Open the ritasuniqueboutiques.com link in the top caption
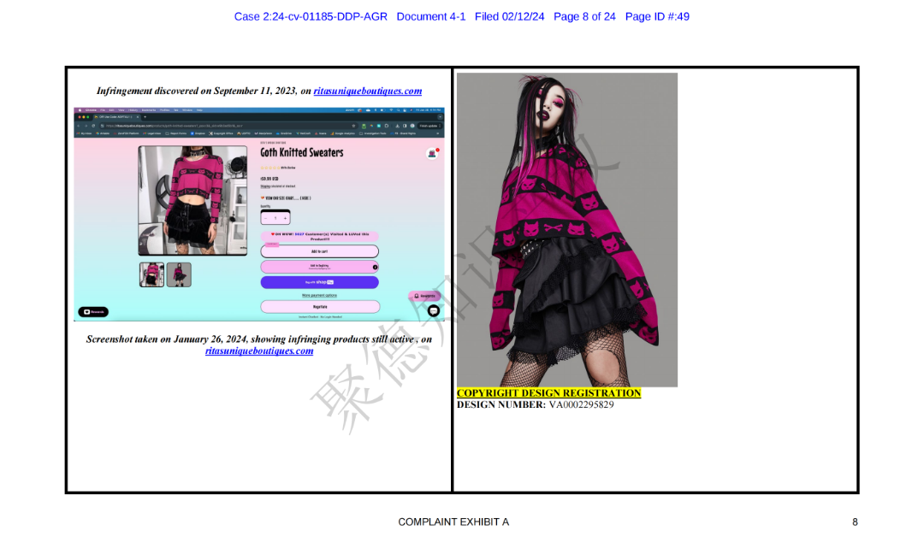This screenshot has width=924, height=560. pos(368,91)
